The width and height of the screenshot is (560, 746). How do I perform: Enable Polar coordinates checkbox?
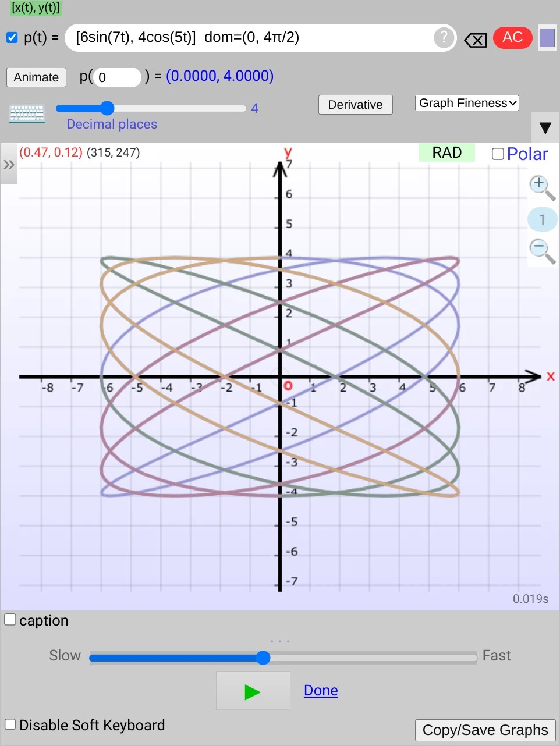[x=498, y=153]
